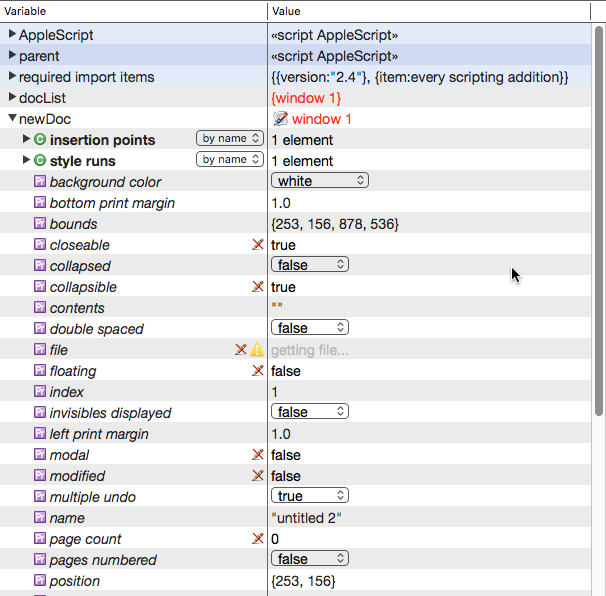
Task: Open the multiple undo true popup
Action: [310, 497]
